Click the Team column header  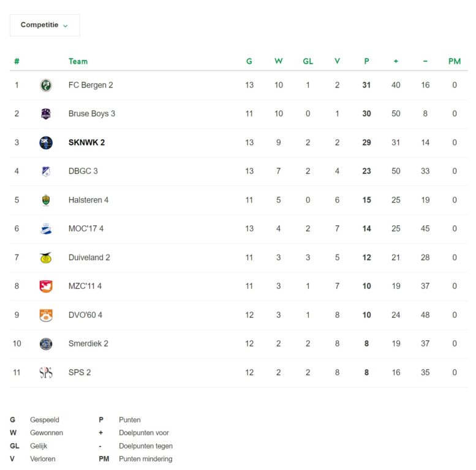(x=78, y=62)
